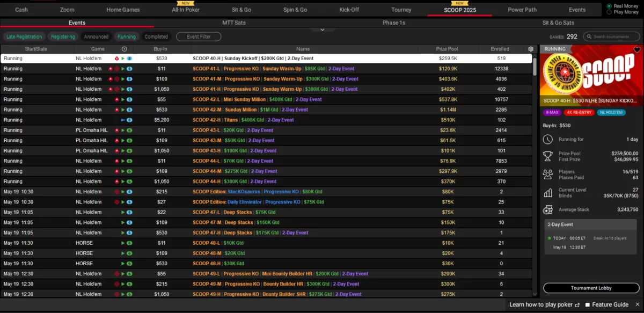Click the red spade icon in SCOOP 42-L row
Viewport: 644px width, 313px height.
click(116, 99)
